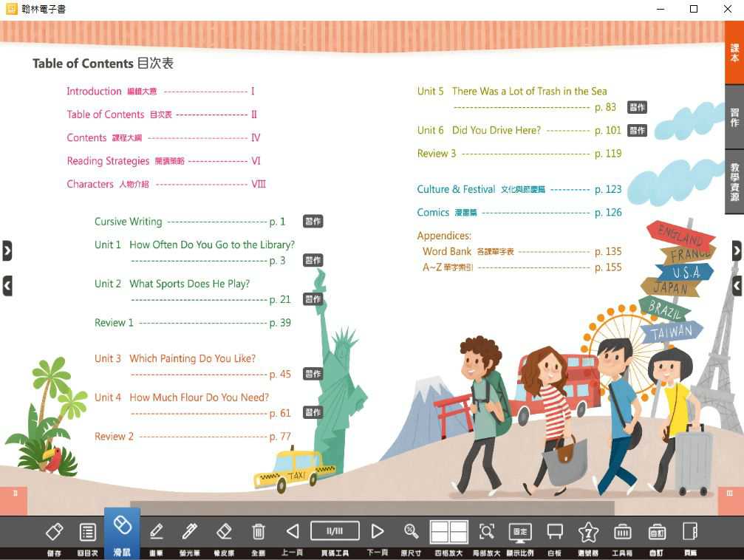744x560 pixels.
Task: Open Culture & Festival section p. 123
Action: pos(519,189)
